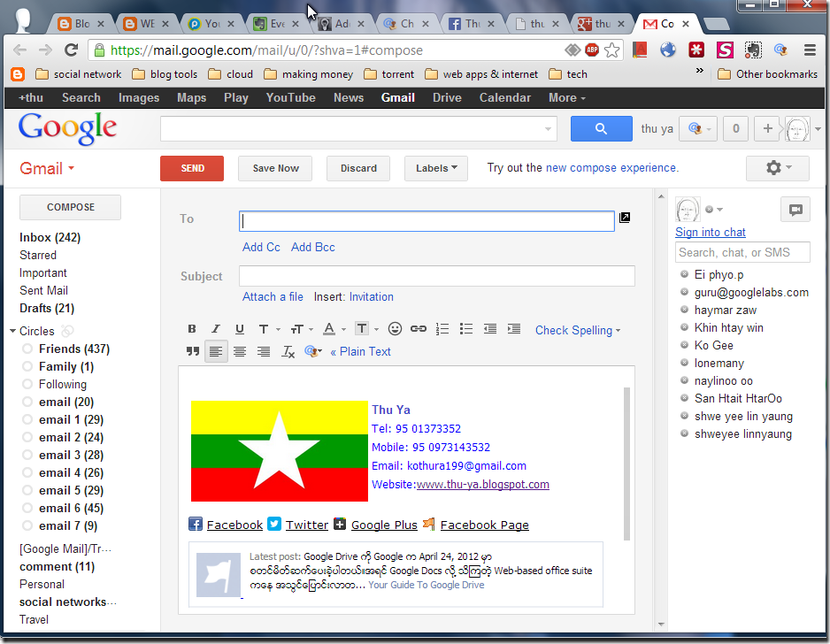Screen dimensions: 830x644
Task: Select the email (20) circle
Action: pos(66,402)
